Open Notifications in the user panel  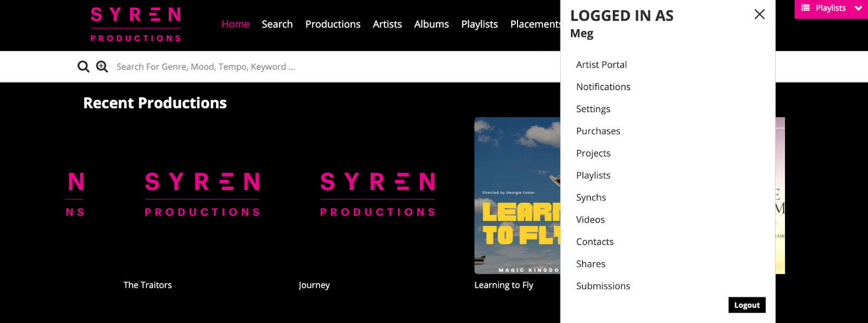point(603,87)
